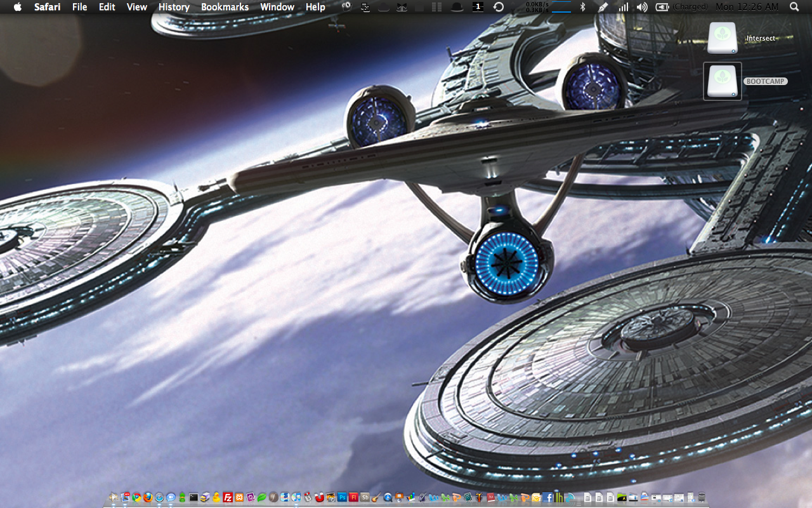Open FileZilla from the Dock

point(228,497)
